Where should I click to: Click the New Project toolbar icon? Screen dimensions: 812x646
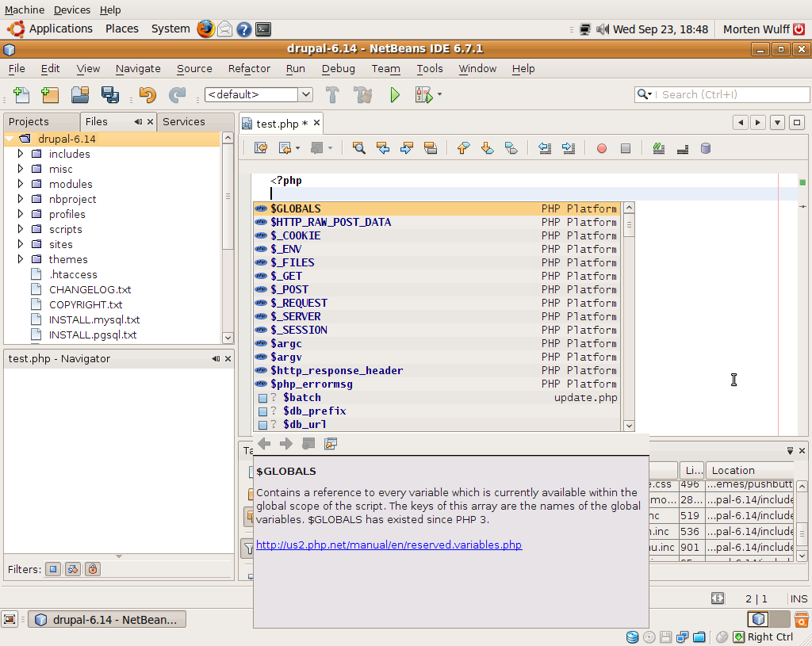click(x=50, y=95)
